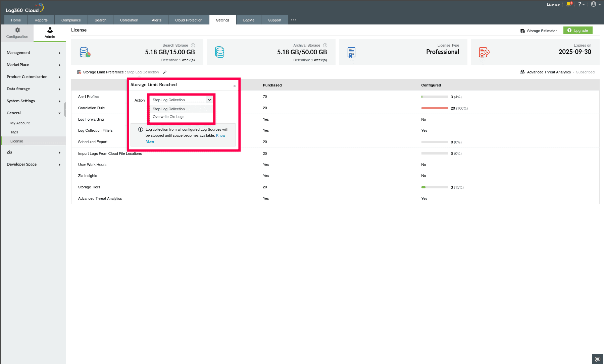Viewport: 604px width, 364px height.
Task: Choose Stop Log Collection option
Action: click(182, 109)
